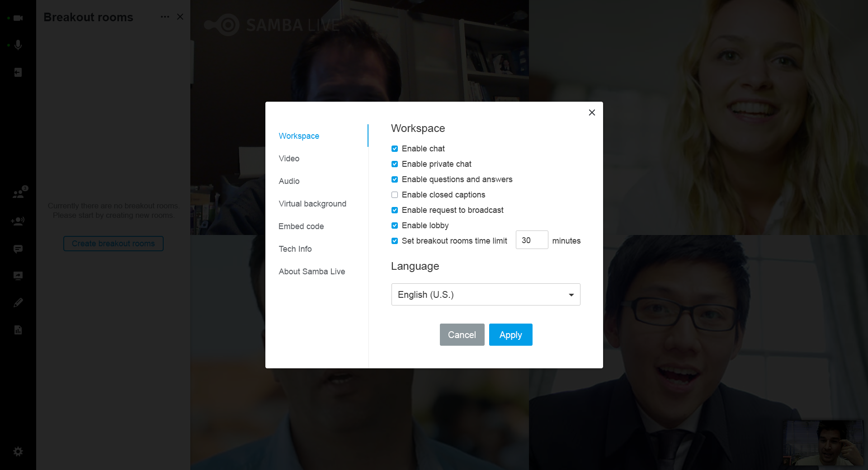Image resolution: width=868 pixels, height=470 pixels.
Task: Enable closed captions checkbox
Action: (395, 195)
